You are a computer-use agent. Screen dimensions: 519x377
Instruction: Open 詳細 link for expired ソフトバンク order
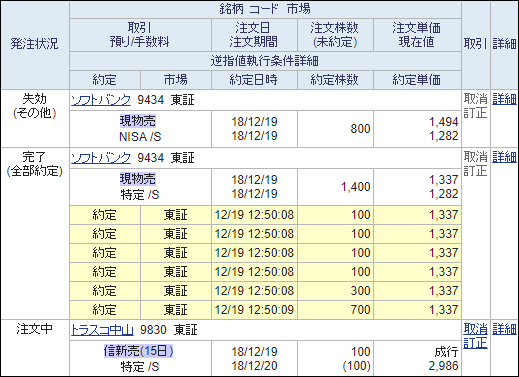tap(504, 99)
